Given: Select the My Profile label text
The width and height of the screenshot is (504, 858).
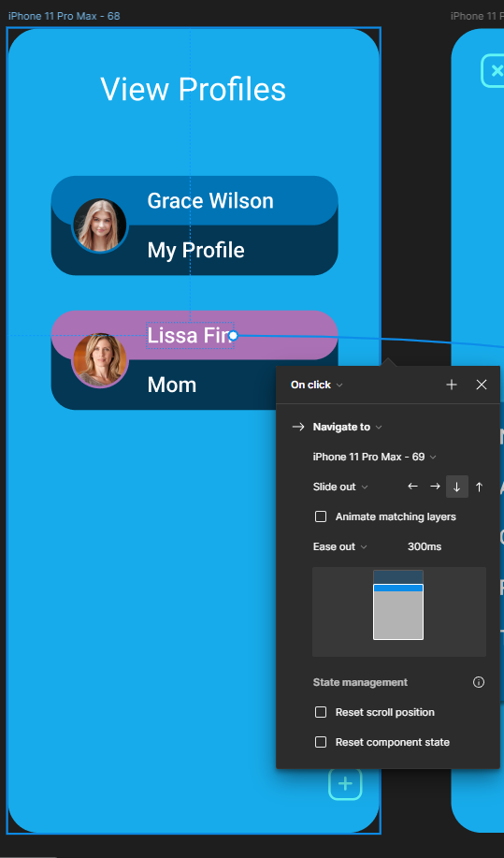Looking at the screenshot, I should (195, 251).
